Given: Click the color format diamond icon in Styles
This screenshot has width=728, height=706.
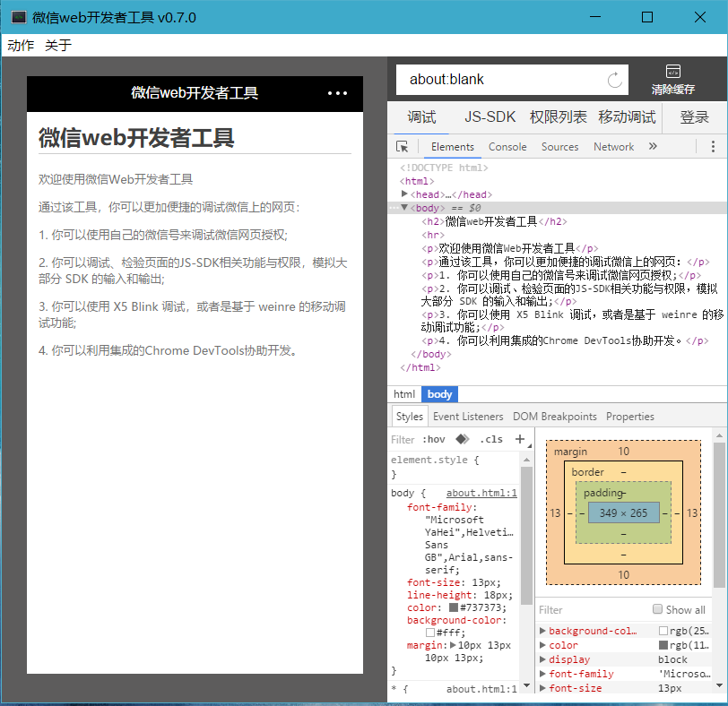Looking at the screenshot, I should (463, 439).
